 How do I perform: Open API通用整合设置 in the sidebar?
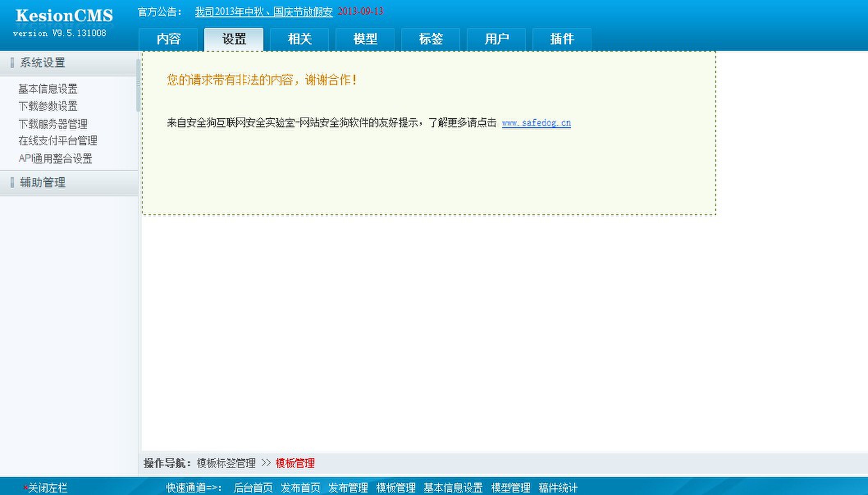[x=55, y=158]
